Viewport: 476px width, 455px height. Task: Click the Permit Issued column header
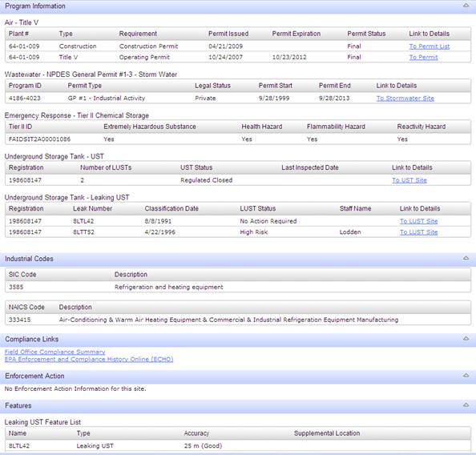tap(228, 34)
